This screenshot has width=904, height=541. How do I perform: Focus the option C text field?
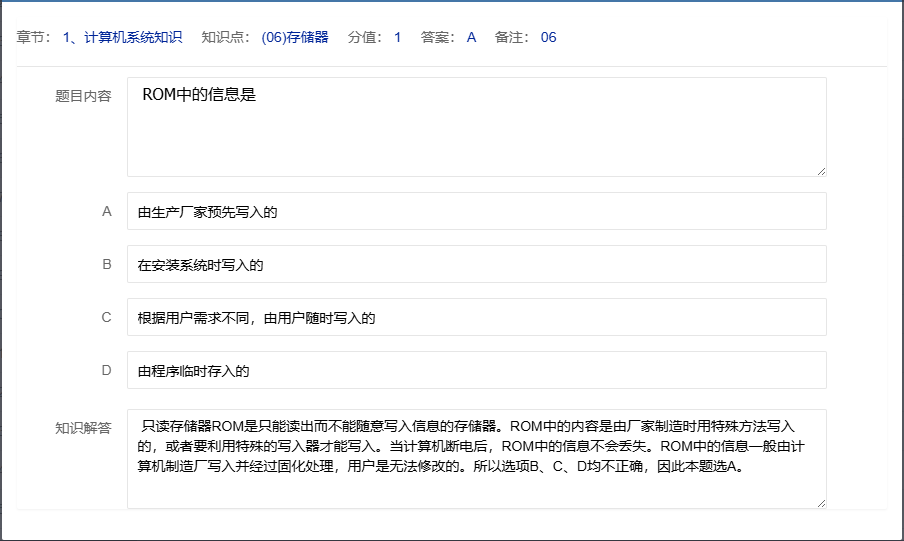coord(476,318)
